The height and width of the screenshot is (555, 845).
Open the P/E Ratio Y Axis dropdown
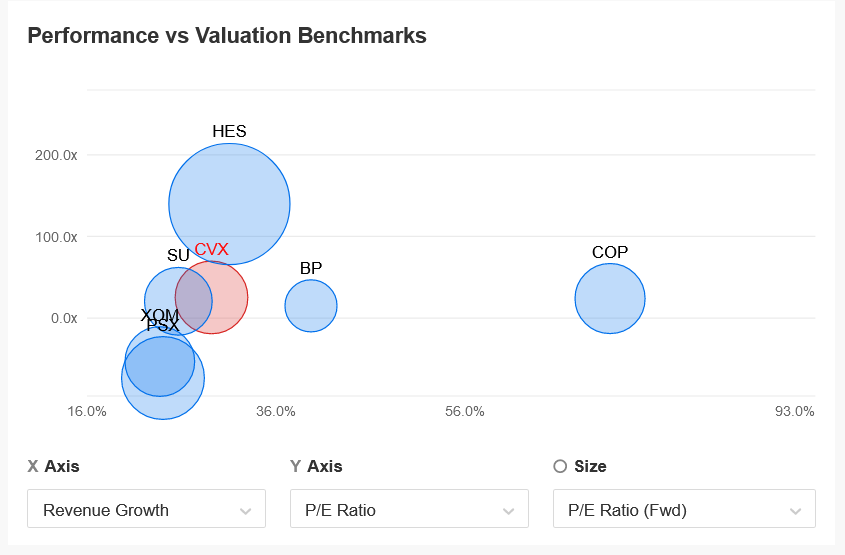tap(409, 509)
